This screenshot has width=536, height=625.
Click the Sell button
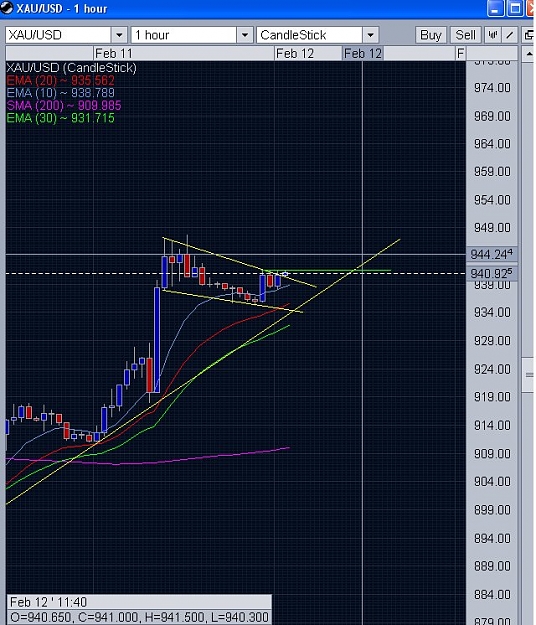click(465, 35)
